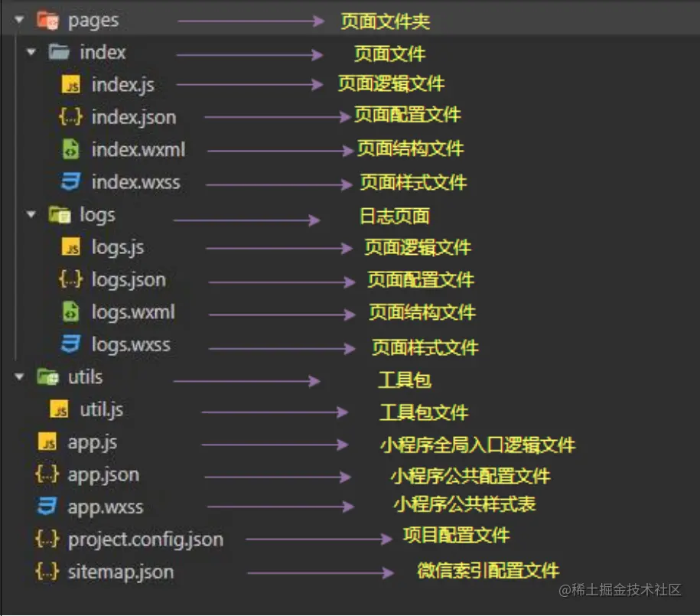700x616 pixels.
Task: Open the logs.json file
Action: [129, 280]
